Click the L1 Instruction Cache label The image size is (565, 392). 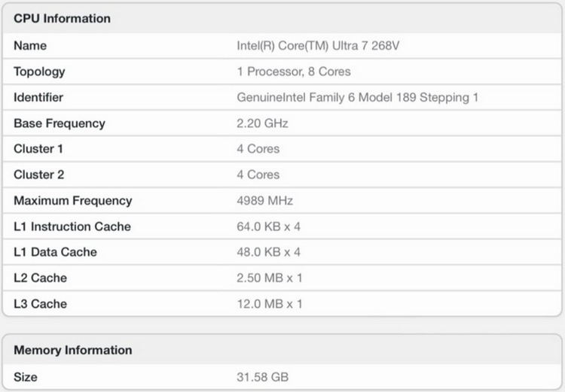pyautogui.click(x=72, y=226)
